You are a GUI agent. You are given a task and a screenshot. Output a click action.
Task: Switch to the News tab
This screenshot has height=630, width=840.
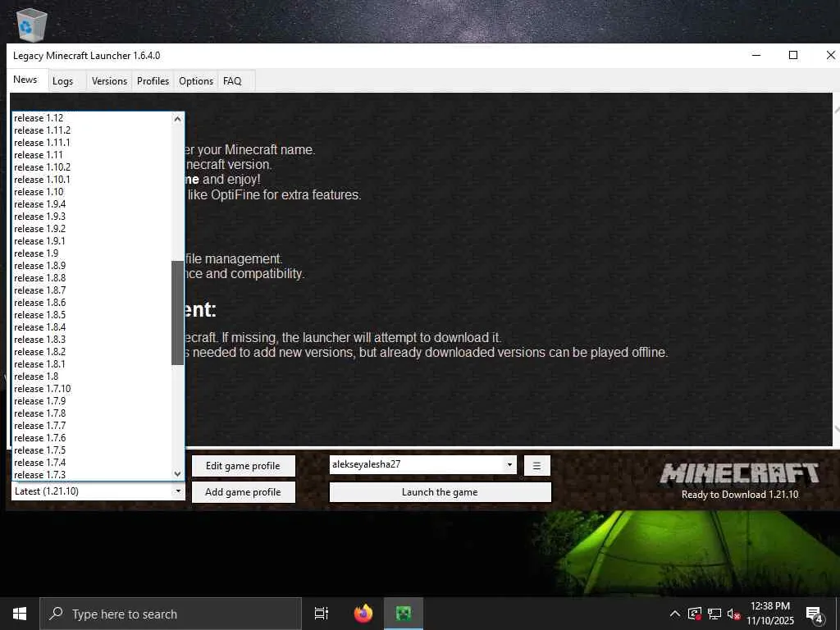pos(25,80)
